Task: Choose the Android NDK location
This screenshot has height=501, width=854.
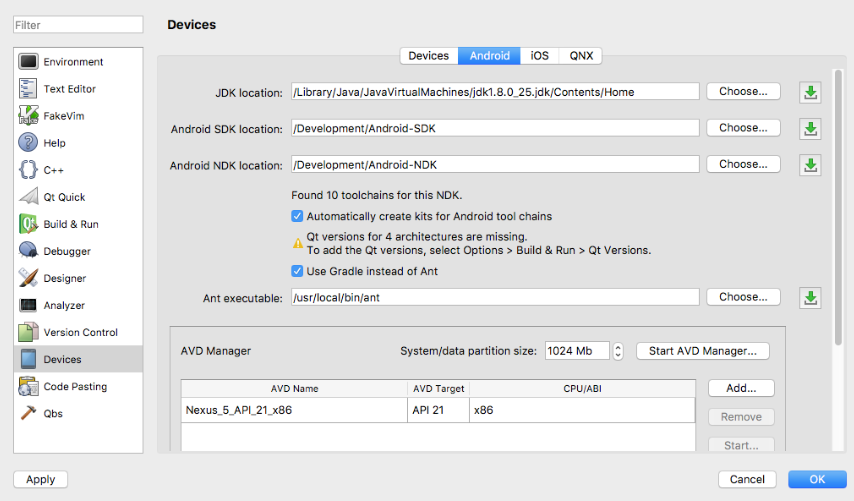Action: (743, 164)
